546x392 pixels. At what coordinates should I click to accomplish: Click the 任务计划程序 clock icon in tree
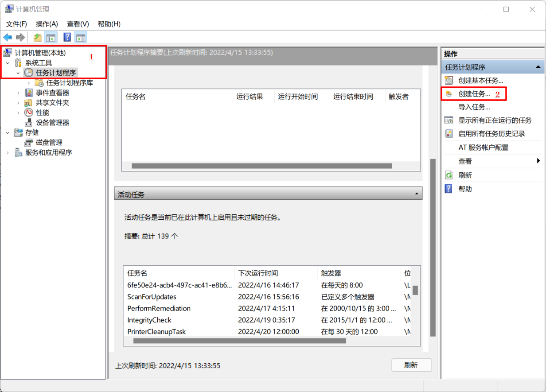click(28, 73)
